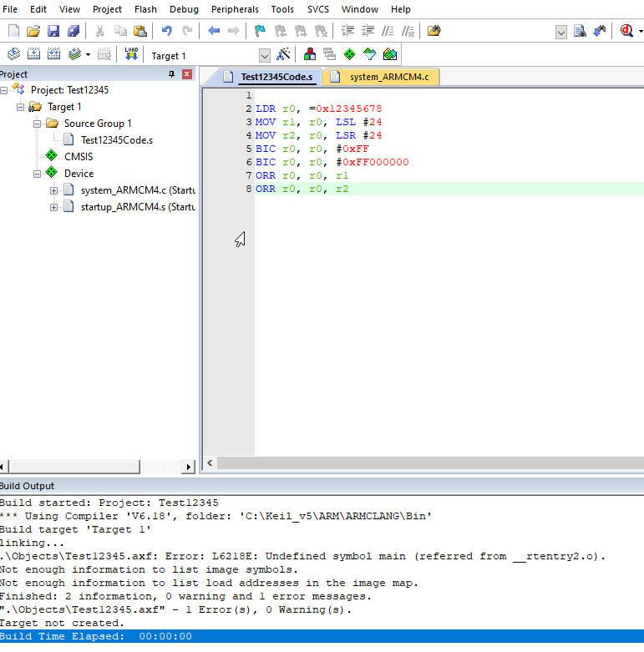Collapse the Source Group 1 folder
This screenshot has height=652, width=644.
(x=38, y=124)
